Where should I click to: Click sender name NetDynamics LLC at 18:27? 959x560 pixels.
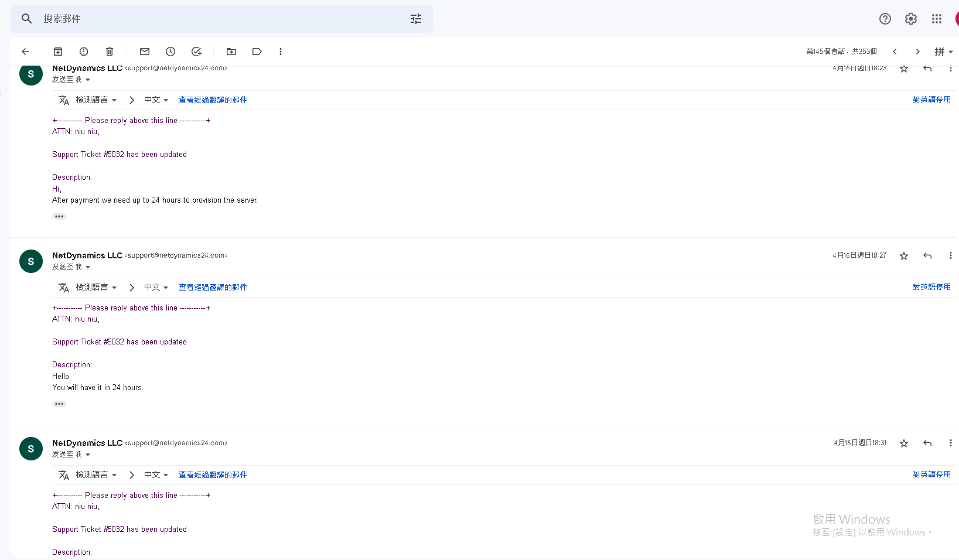click(87, 255)
